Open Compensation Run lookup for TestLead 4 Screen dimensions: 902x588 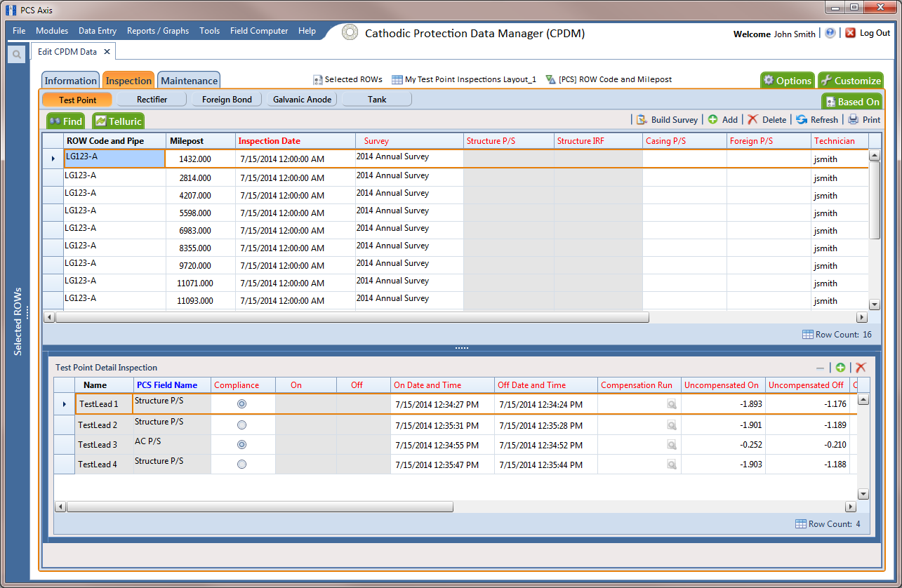(x=672, y=465)
